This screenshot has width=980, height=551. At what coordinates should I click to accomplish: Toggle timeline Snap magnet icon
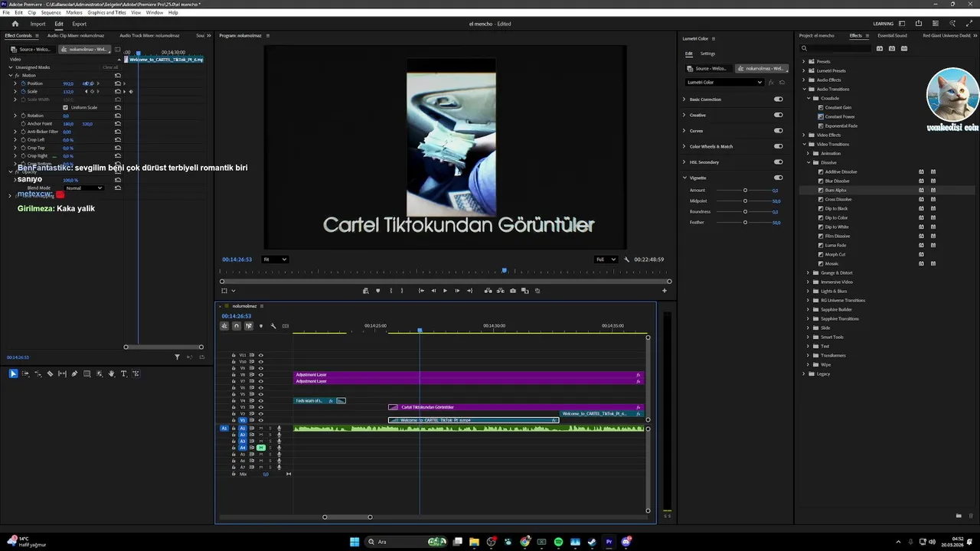point(237,326)
